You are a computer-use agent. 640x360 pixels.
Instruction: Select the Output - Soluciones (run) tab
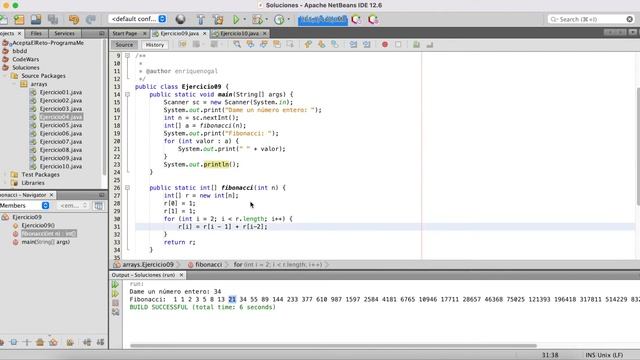click(144, 275)
